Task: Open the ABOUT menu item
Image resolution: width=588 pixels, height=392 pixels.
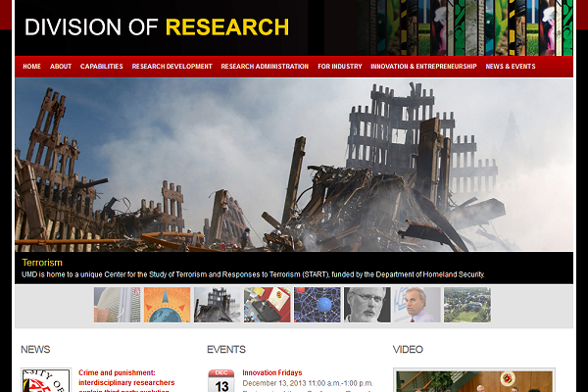Action: [61, 67]
